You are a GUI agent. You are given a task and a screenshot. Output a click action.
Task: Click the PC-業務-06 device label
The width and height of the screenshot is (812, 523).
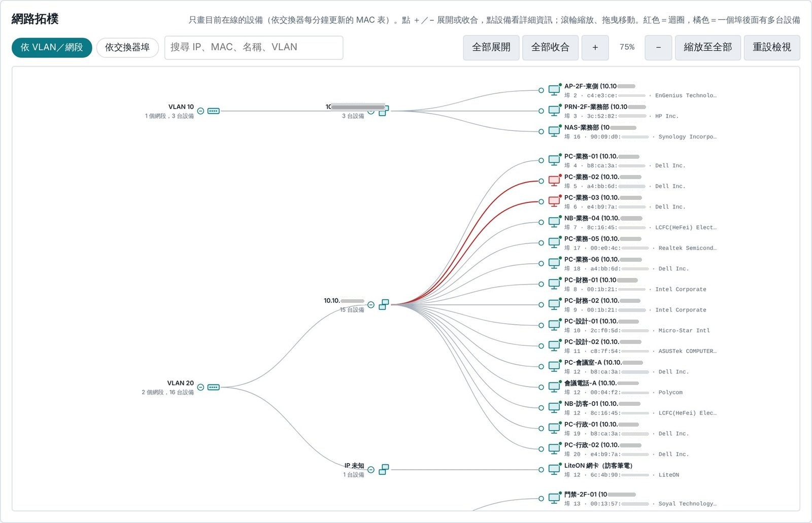602,259
